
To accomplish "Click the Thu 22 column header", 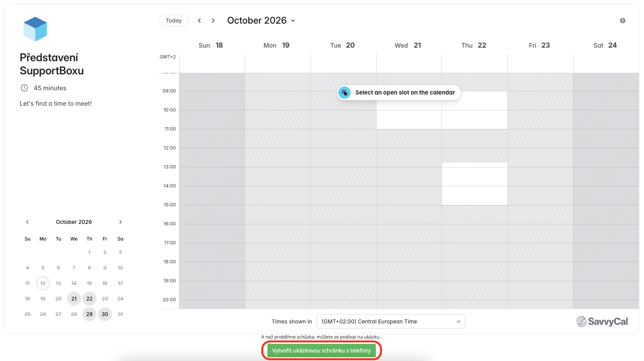I will point(474,45).
